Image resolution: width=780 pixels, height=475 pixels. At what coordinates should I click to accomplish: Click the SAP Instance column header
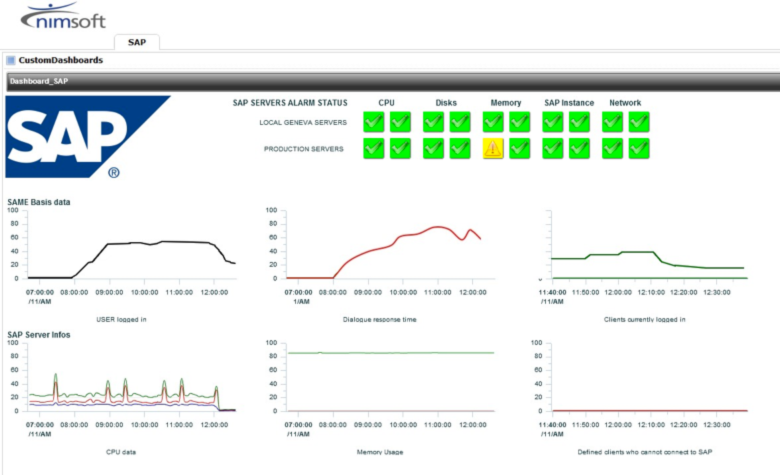point(569,103)
